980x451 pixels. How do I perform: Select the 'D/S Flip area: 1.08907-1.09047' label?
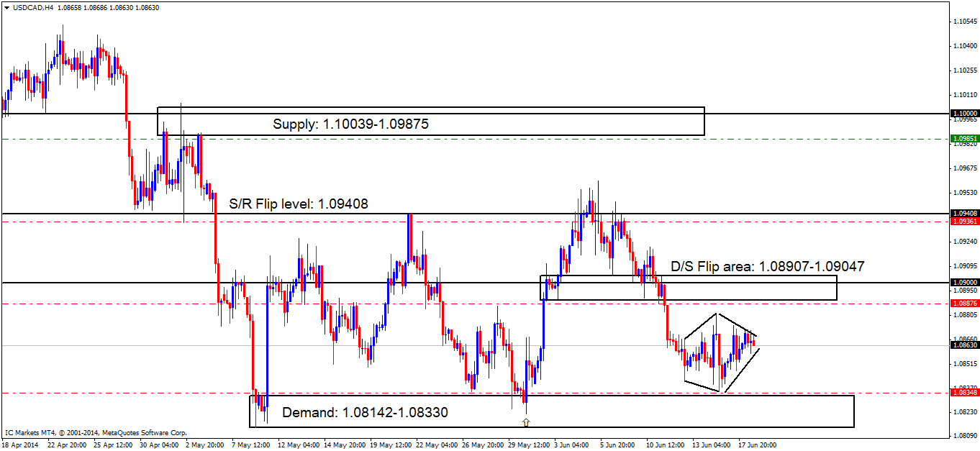click(767, 266)
